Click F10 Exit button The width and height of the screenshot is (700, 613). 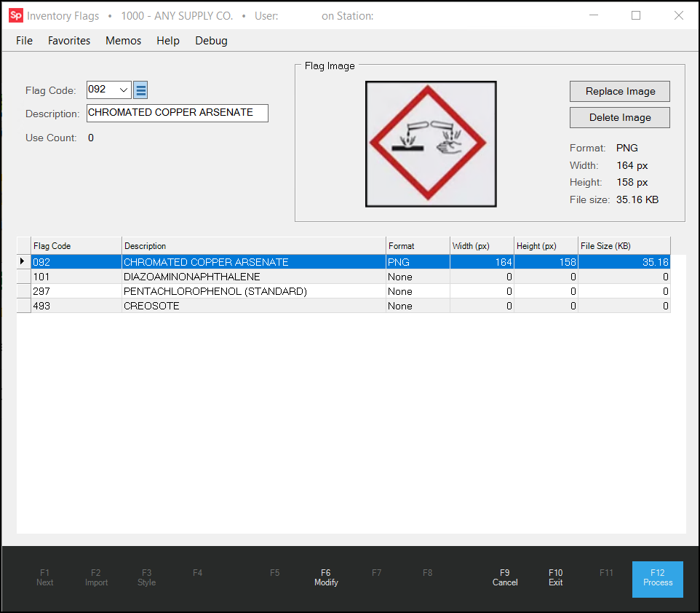click(x=555, y=578)
